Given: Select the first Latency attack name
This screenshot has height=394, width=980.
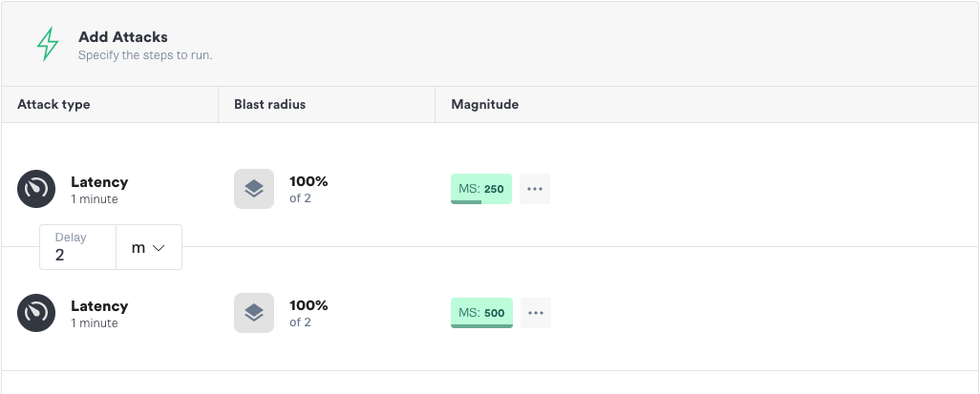Looking at the screenshot, I should (x=99, y=182).
